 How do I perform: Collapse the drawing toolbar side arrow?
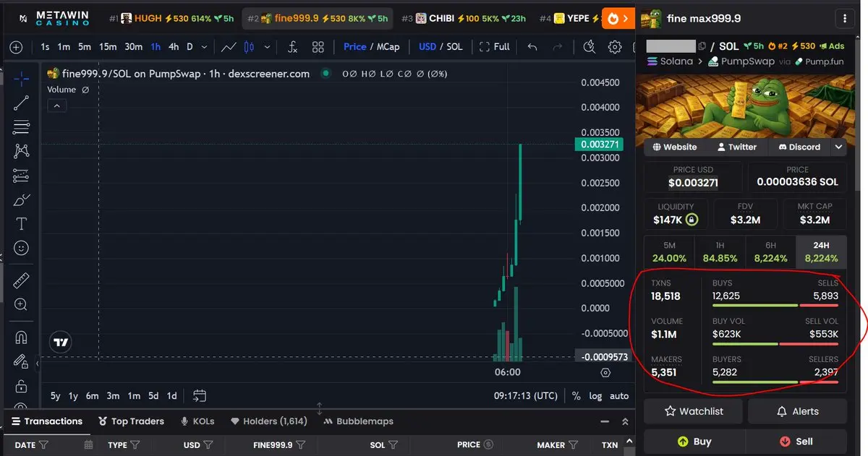pyautogui.click(x=38, y=363)
